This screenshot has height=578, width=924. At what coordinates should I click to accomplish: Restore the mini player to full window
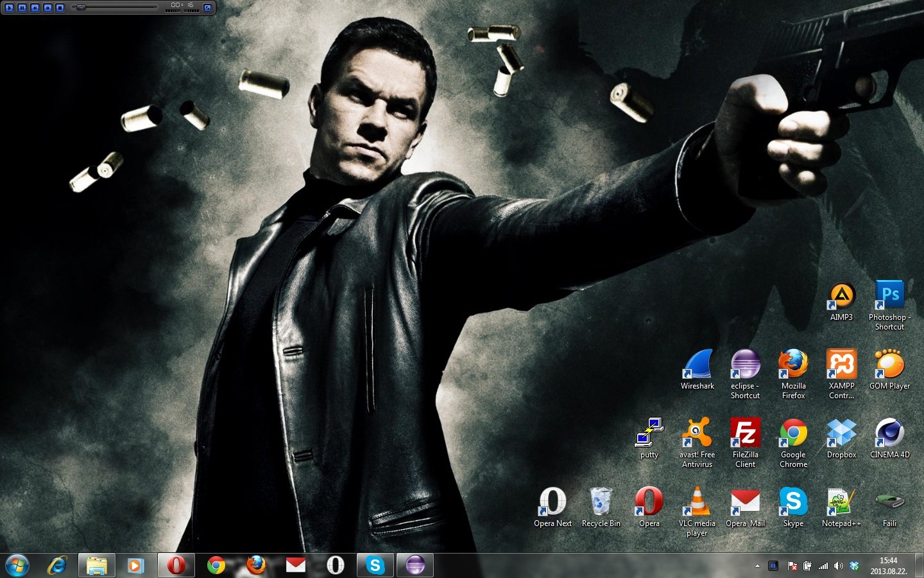coord(207,8)
